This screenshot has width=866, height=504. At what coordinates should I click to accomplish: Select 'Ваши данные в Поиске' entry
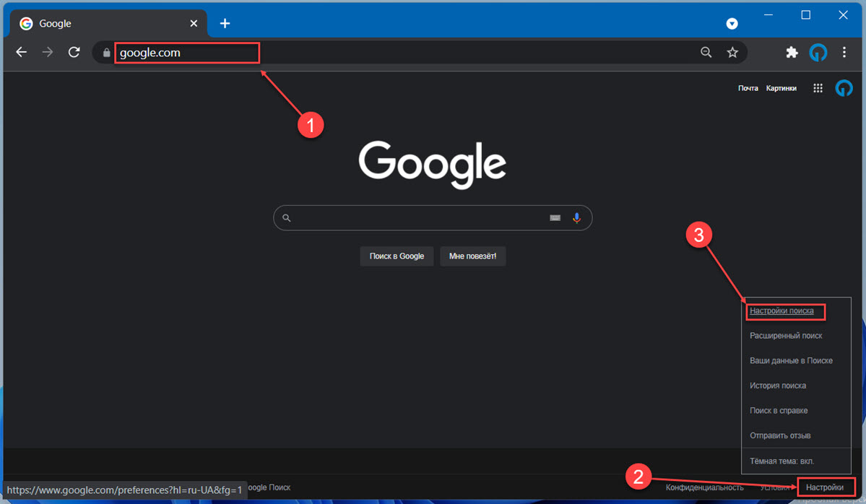click(x=791, y=360)
